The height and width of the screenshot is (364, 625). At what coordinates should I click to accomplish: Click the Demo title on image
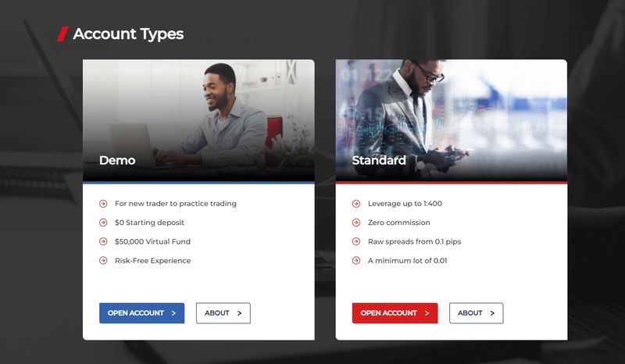pos(117,160)
